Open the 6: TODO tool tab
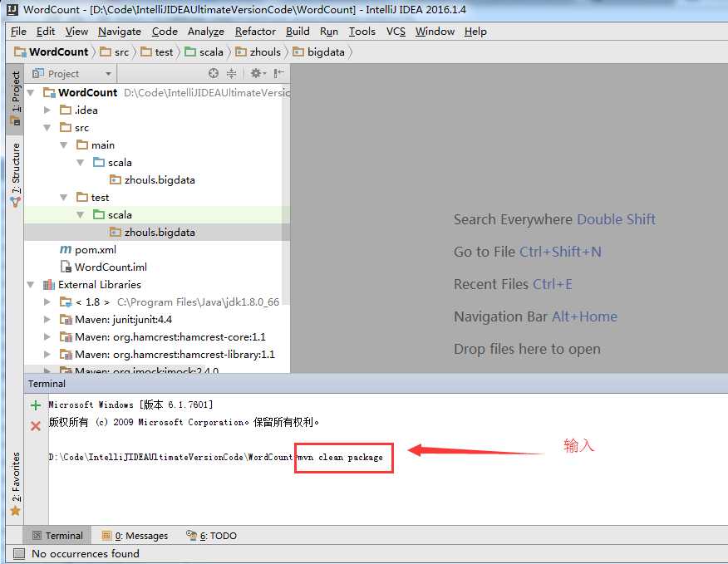The width and height of the screenshot is (728, 564). point(211,536)
